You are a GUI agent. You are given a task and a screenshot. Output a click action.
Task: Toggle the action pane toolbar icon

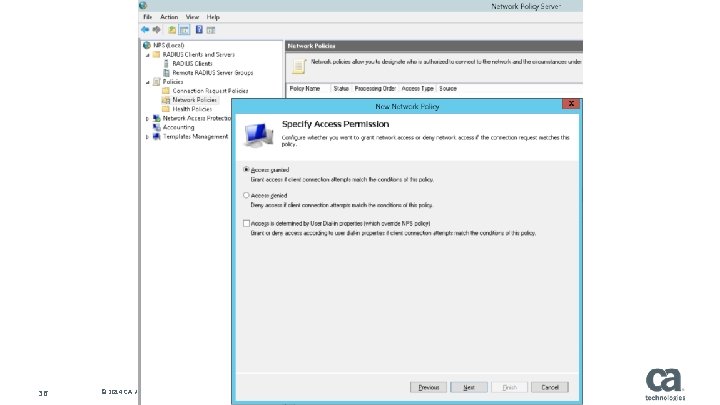tap(211, 30)
